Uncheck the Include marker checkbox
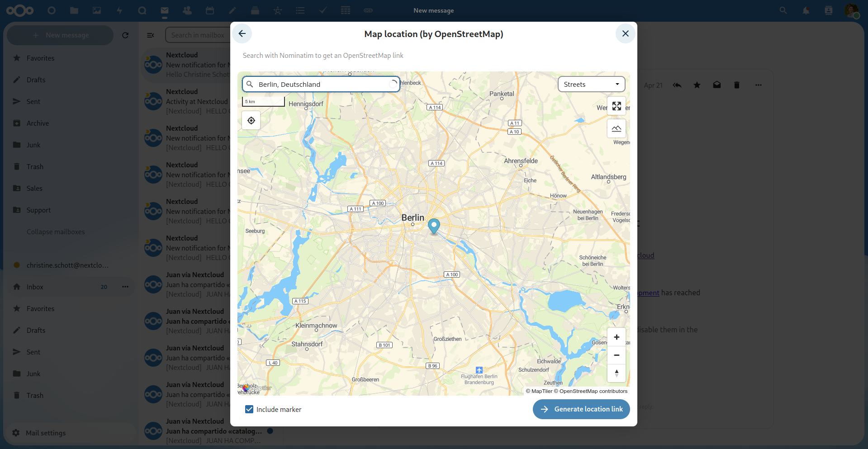868x449 pixels. (x=249, y=409)
